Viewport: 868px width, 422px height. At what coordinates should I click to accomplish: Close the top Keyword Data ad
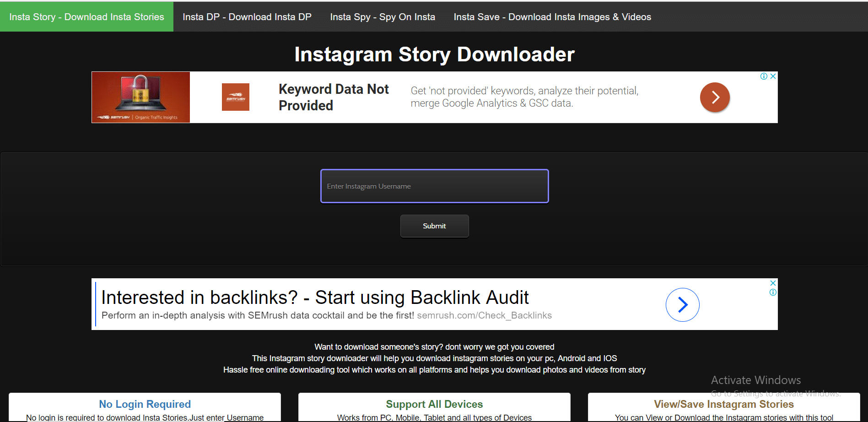coord(773,76)
